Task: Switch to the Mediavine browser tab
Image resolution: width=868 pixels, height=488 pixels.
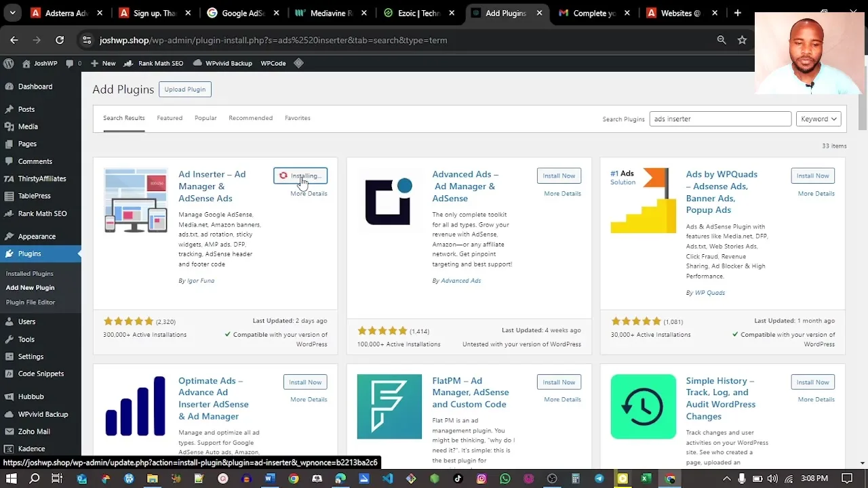Action: click(x=325, y=13)
